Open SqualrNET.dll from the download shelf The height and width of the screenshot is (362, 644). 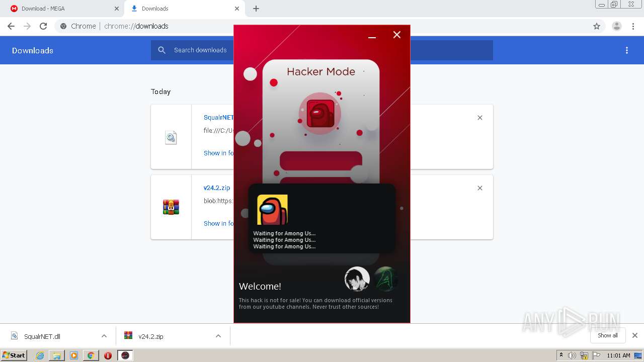point(42,336)
